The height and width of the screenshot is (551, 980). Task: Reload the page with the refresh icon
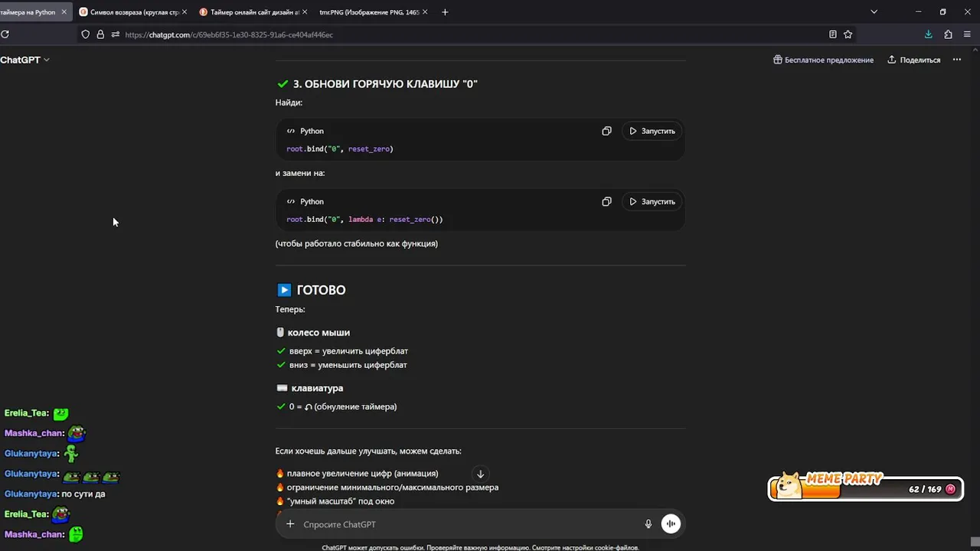5,34
